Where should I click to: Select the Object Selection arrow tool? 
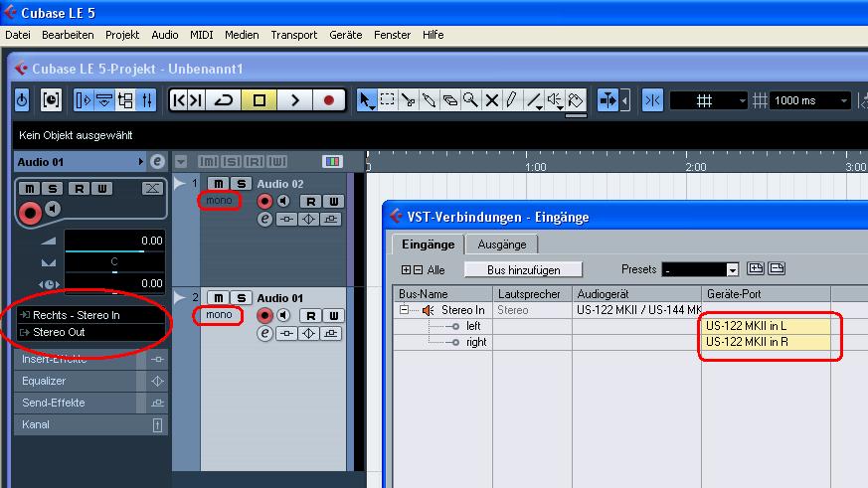366,100
